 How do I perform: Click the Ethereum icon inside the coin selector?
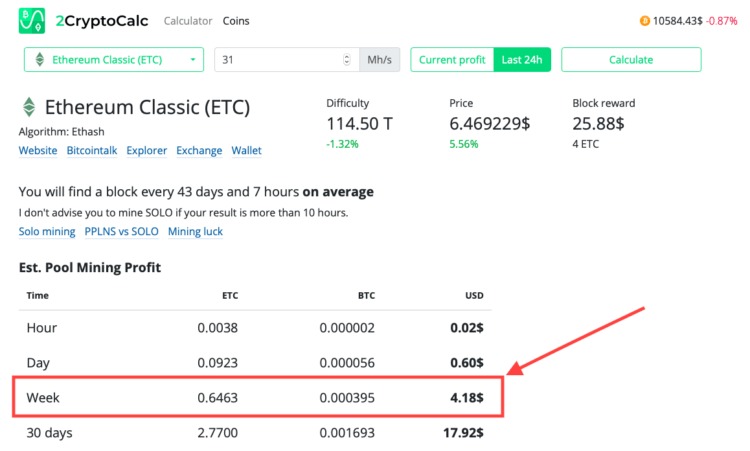click(40, 60)
